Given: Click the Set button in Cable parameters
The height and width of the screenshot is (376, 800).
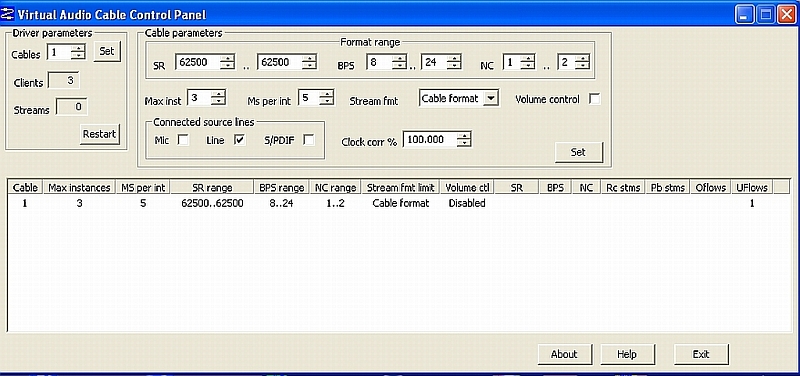Looking at the screenshot, I should 579,152.
